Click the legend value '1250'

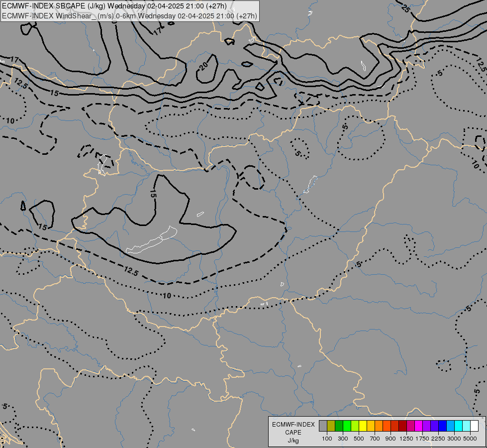tap(406, 439)
